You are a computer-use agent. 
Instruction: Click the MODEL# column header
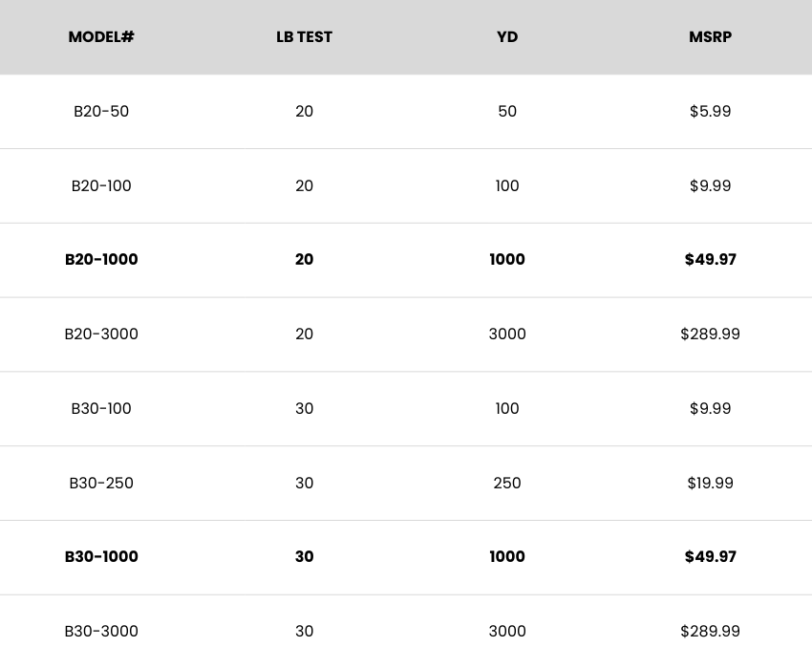click(x=101, y=37)
